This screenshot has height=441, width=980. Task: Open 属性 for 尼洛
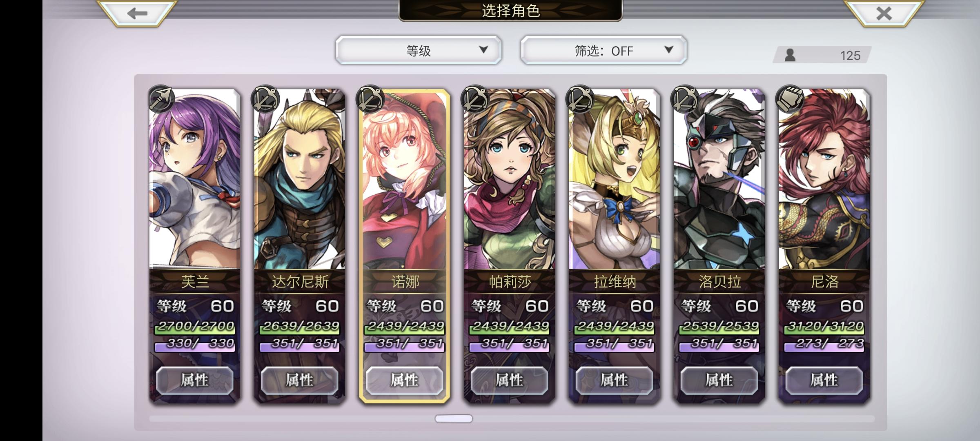pos(824,380)
